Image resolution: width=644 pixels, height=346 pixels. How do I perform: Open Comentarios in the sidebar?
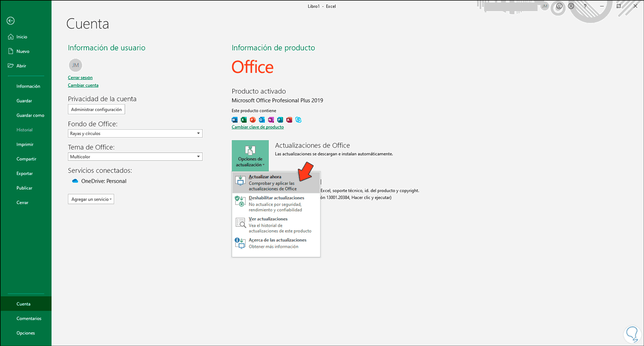(x=26, y=319)
